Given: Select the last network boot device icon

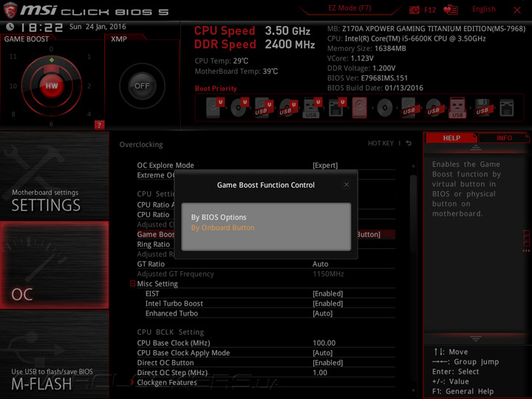Looking at the screenshot, I should coord(507,108).
